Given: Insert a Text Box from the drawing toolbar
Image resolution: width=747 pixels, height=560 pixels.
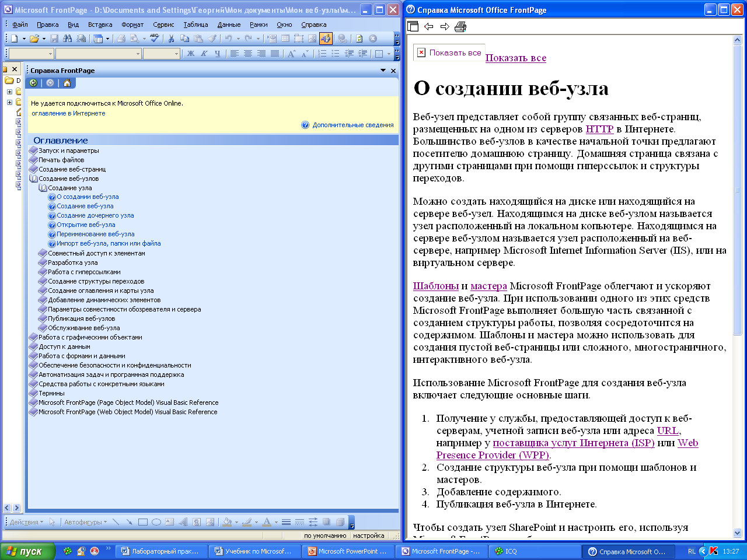Looking at the screenshot, I should pos(169,522).
